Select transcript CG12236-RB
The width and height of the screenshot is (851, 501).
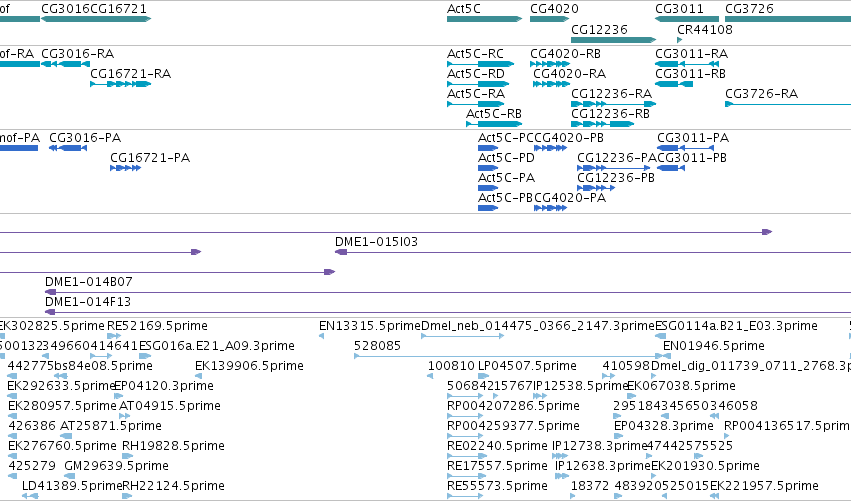602,124
